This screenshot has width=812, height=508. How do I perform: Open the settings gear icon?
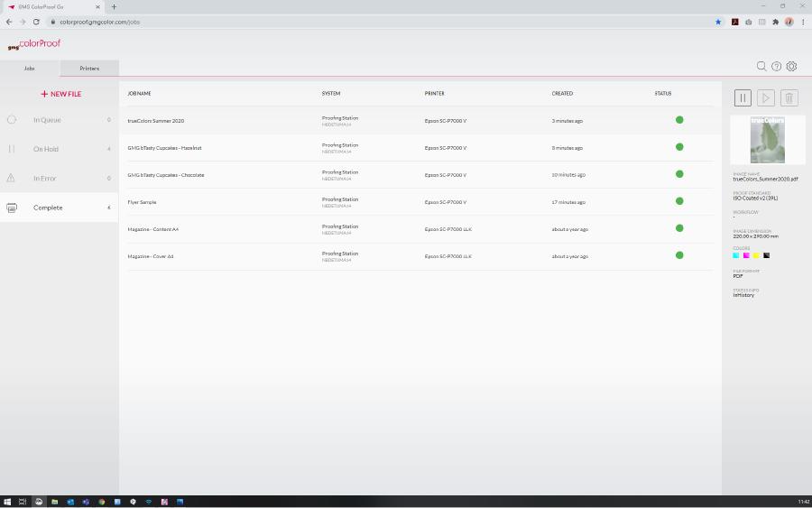point(791,66)
